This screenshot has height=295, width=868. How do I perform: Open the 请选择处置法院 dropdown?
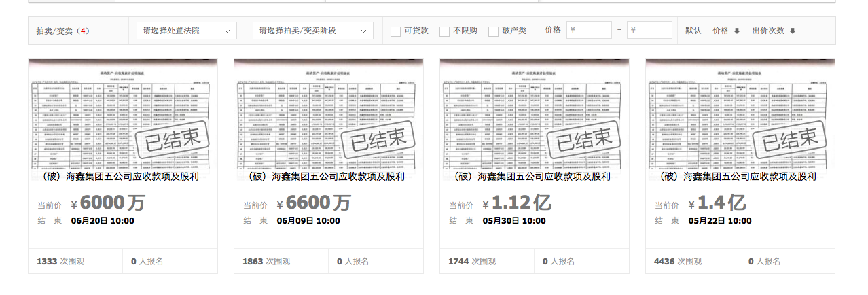click(186, 31)
